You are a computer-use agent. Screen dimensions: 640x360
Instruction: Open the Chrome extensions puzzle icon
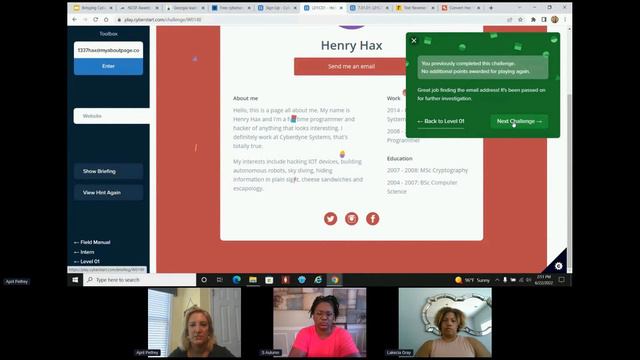533,20
